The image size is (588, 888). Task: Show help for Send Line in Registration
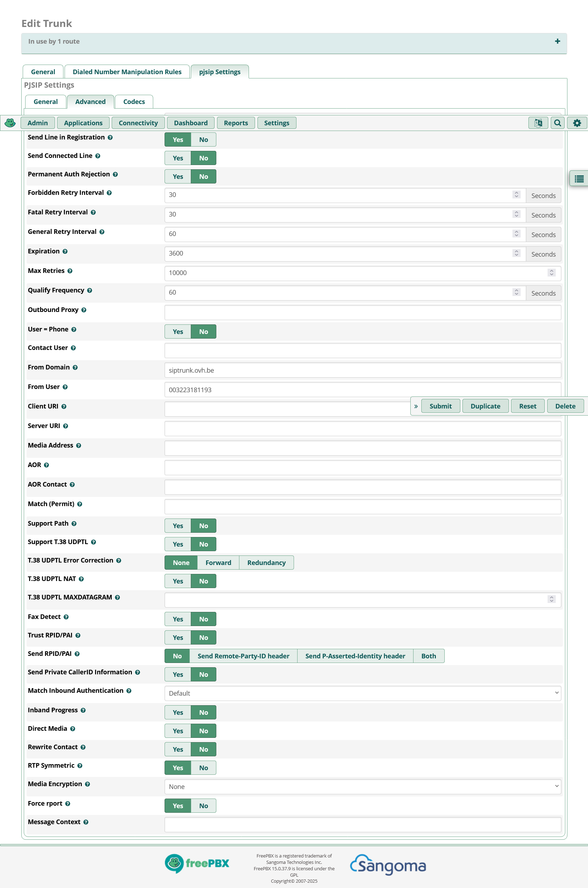[x=110, y=137]
